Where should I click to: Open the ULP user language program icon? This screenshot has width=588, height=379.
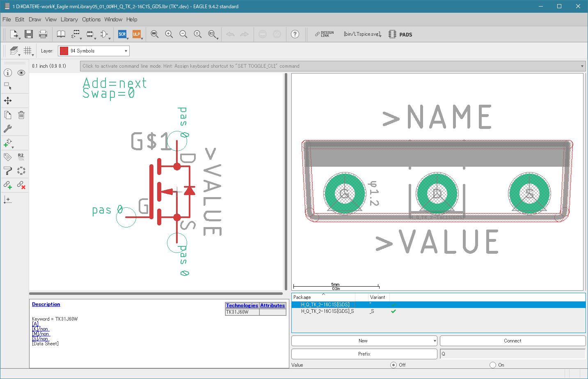click(x=136, y=34)
